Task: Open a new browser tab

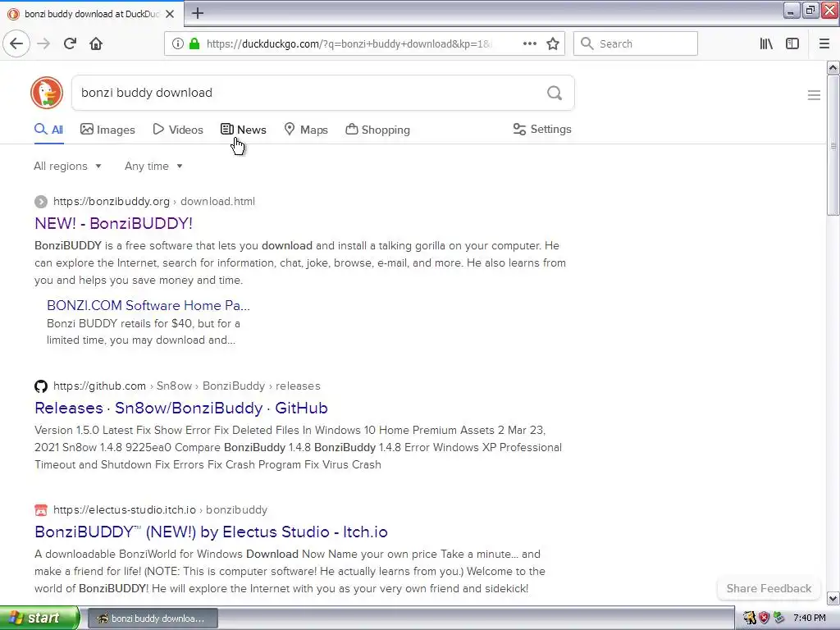Action: [x=198, y=13]
